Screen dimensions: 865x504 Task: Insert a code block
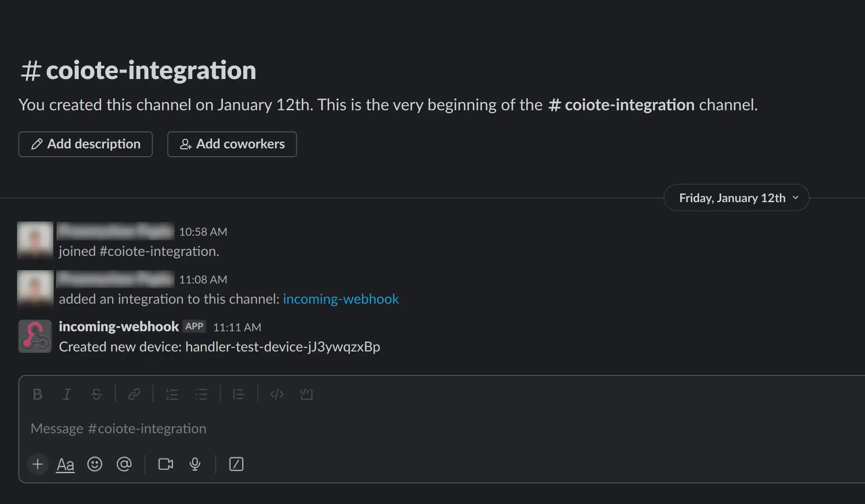pyautogui.click(x=306, y=394)
